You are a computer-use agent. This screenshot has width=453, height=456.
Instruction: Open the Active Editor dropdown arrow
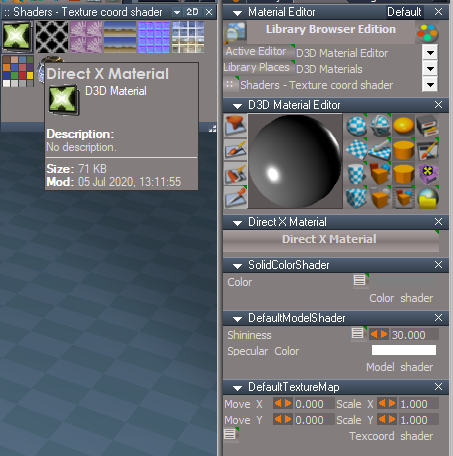[x=430, y=53]
